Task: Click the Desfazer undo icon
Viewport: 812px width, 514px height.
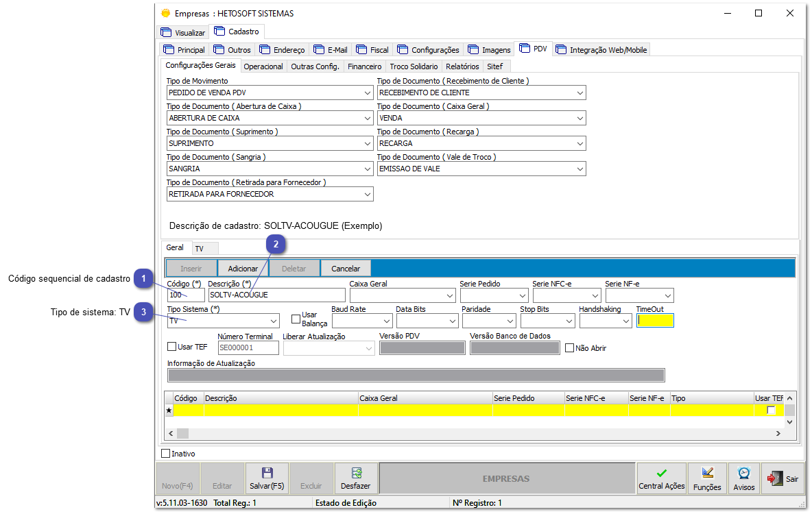Action: tap(355, 474)
